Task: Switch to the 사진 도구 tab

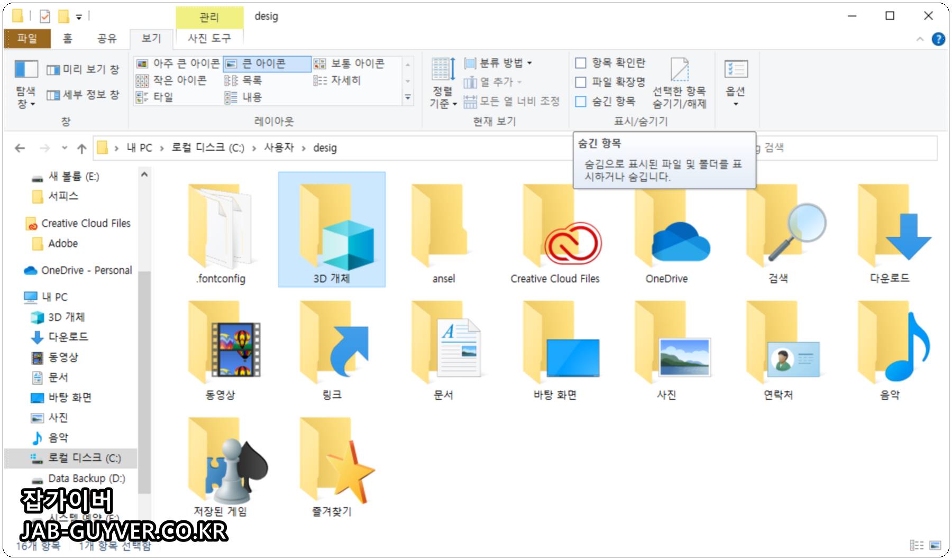Action: tap(209, 38)
